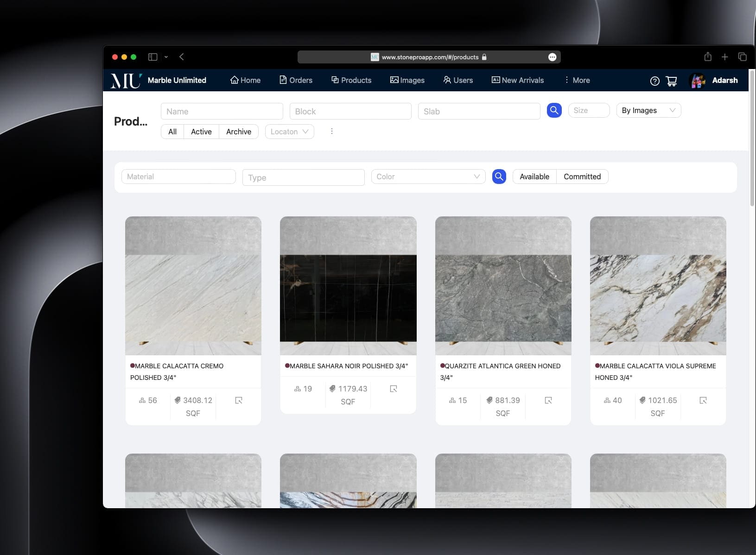Go back with the browser back arrow
This screenshot has width=756, height=555.
pos(182,57)
